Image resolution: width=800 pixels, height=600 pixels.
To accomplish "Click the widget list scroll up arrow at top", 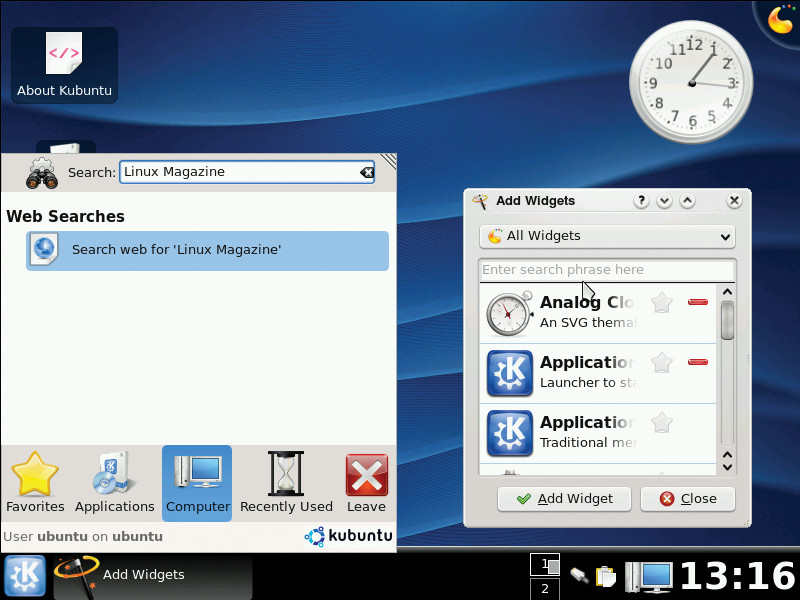I will coord(728,292).
